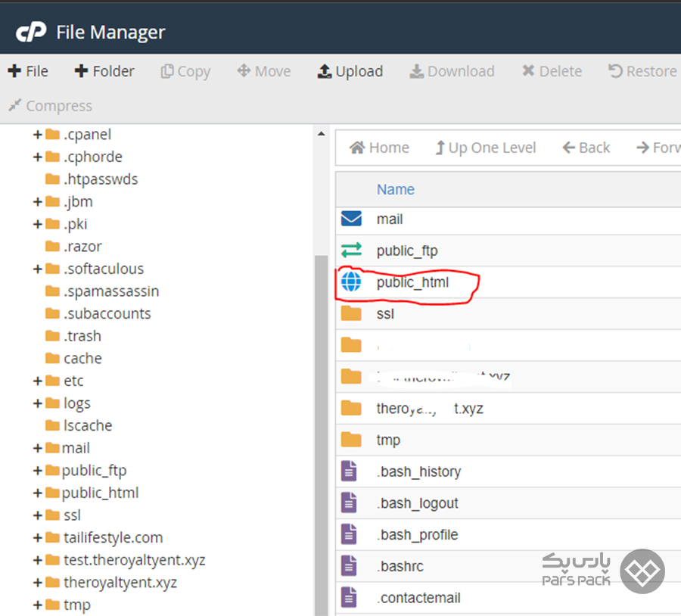Navigate Up One Level

[486, 148]
